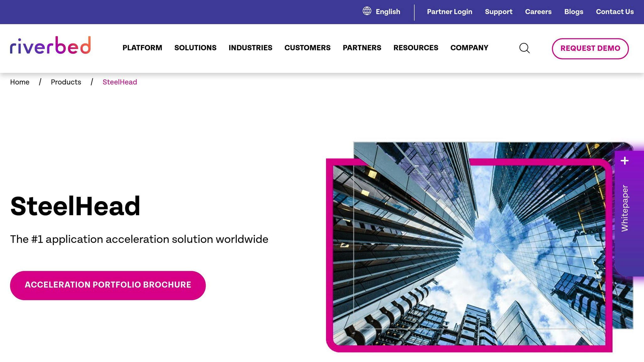Screen dimensions: 644x362
Task: Open the Solutions menu
Action: (x=195, y=48)
